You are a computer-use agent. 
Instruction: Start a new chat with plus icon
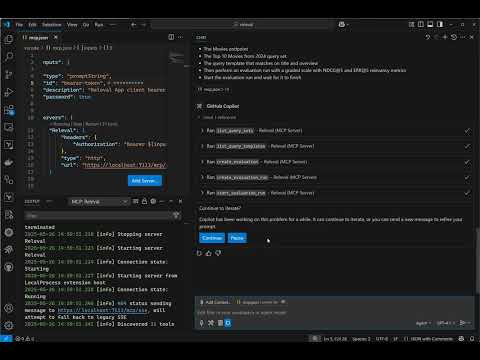click(x=445, y=37)
